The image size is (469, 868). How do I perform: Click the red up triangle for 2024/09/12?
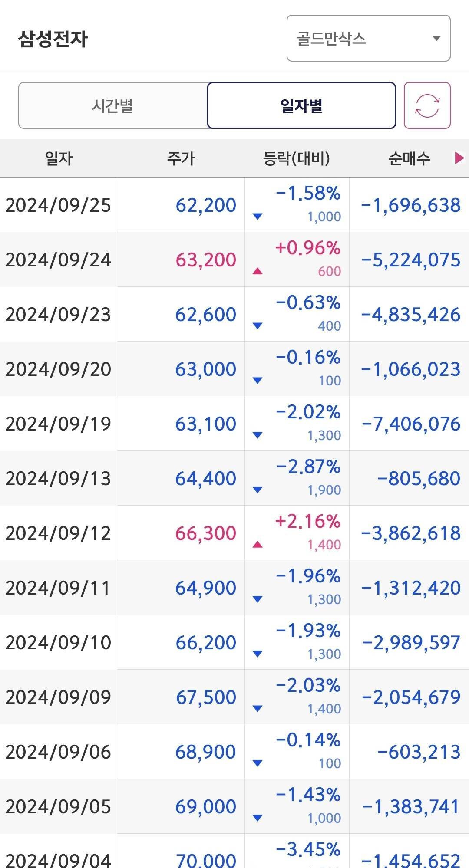tap(258, 544)
